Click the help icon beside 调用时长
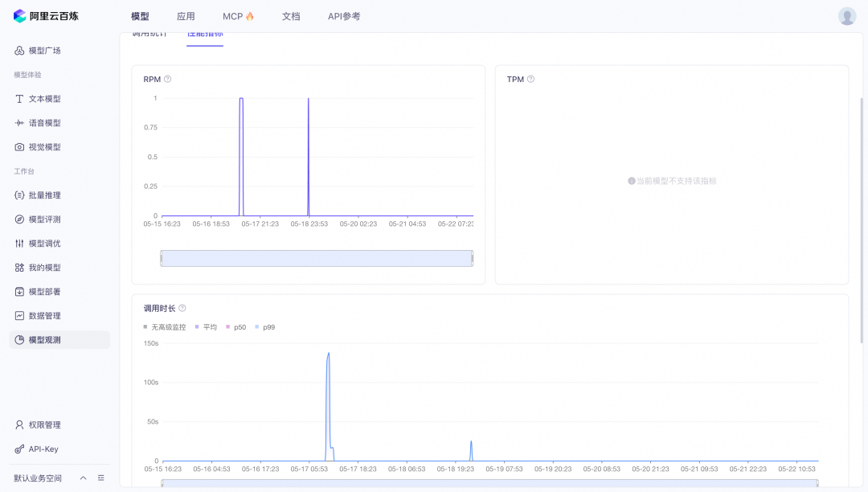Viewport: 868px width, 492px height. coord(182,308)
